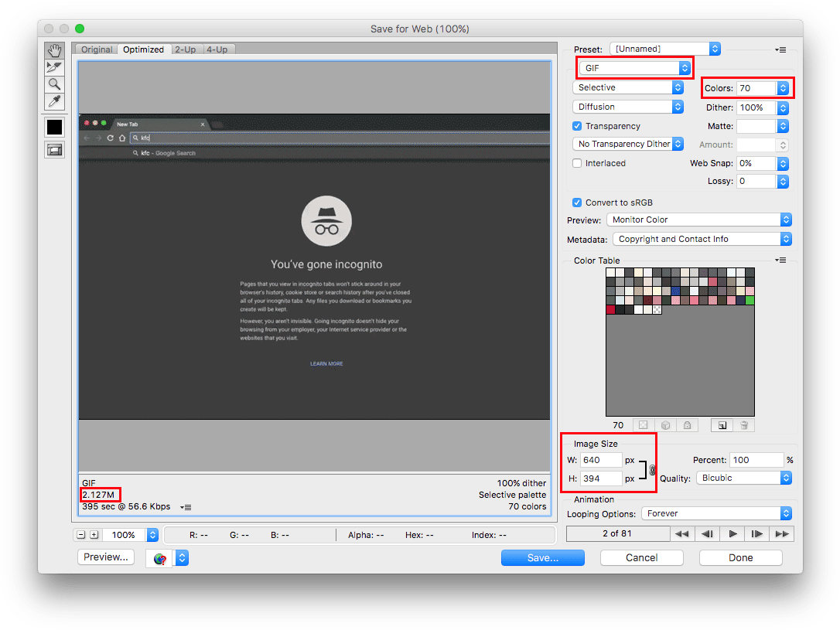Select the Hand tool
The height and width of the screenshot is (630, 840).
click(x=54, y=50)
